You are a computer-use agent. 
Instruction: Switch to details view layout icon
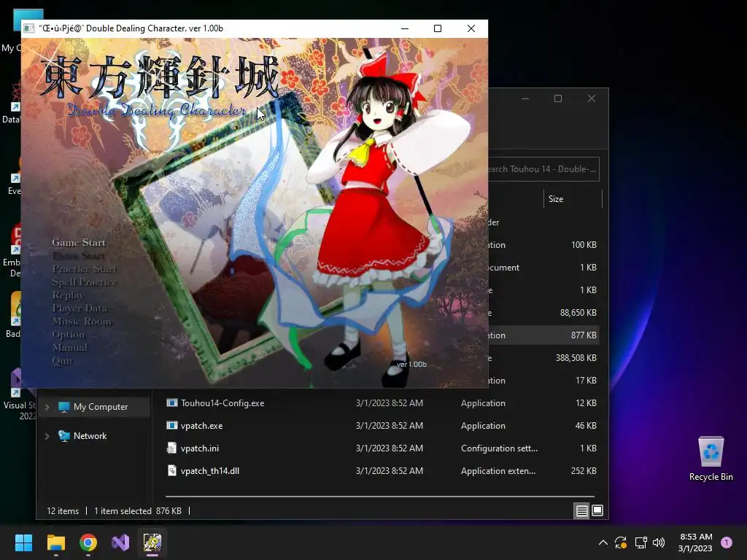pos(581,511)
